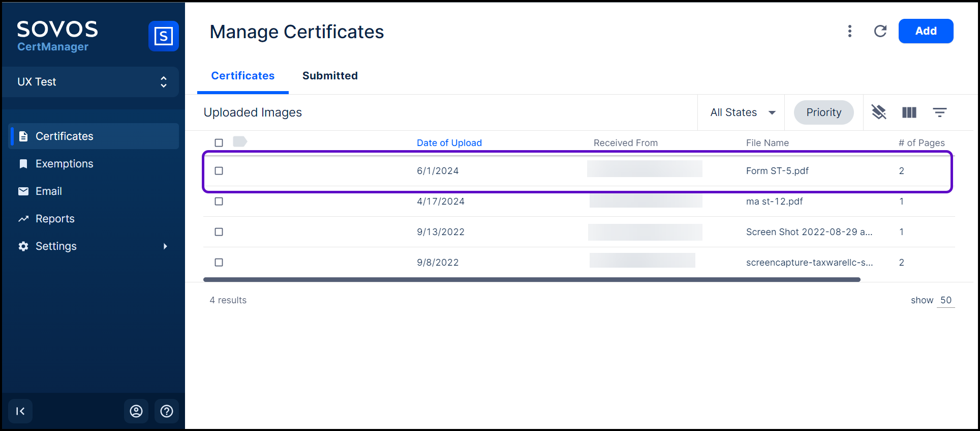Open the help question mark icon
This screenshot has width=980, height=431.
[167, 411]
